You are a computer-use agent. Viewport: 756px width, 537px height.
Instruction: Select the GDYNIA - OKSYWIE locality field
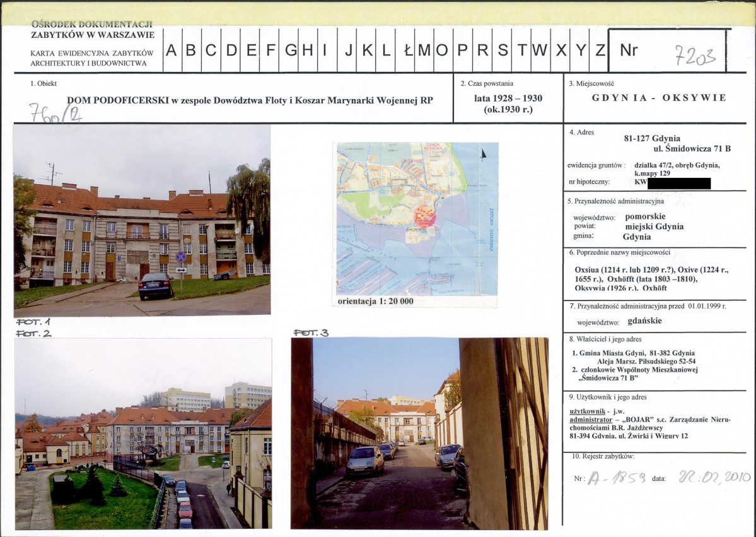pyautogui.click(x=659, y=98)
